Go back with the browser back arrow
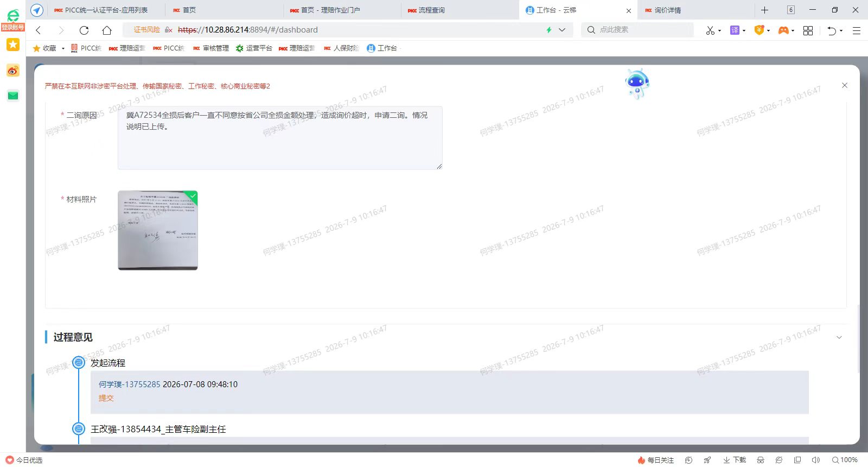868x467 pixels. tap(39, 30)
